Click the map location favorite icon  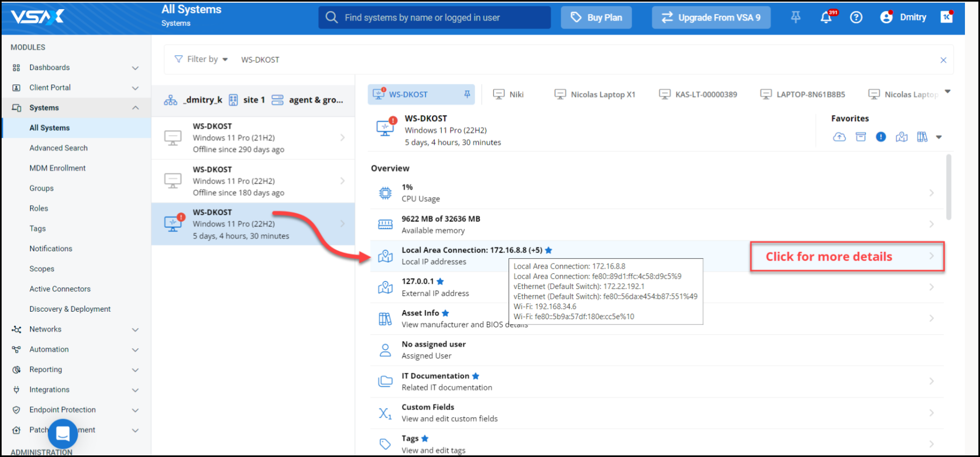tap(901, 137)
